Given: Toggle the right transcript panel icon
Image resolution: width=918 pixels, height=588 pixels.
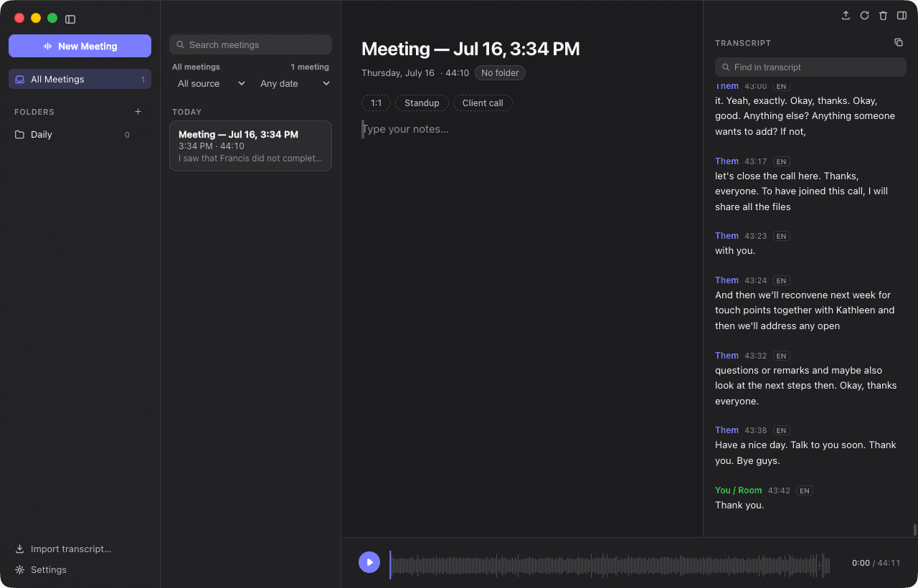Looking at the screenshot, I should (x=902, y=16).
